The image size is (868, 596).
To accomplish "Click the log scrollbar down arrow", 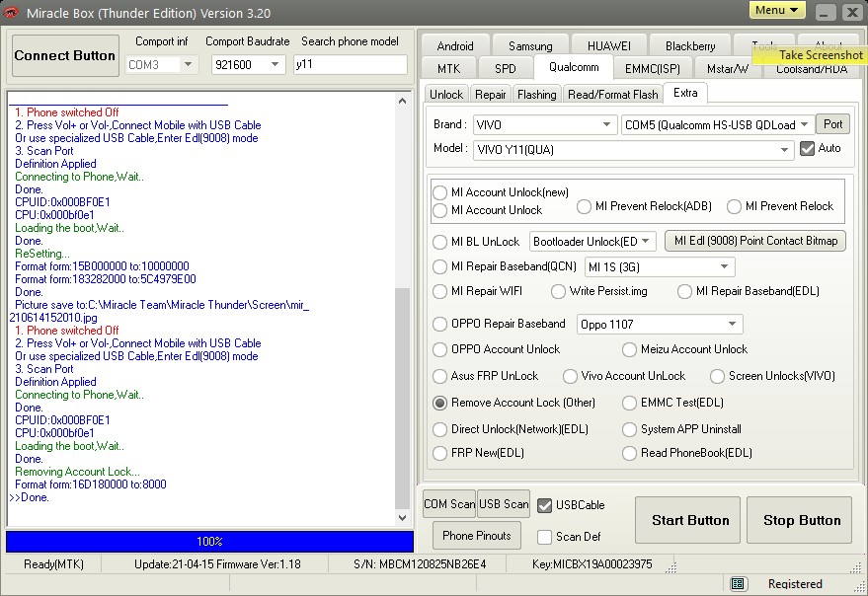I will click(x=402, y=517).
